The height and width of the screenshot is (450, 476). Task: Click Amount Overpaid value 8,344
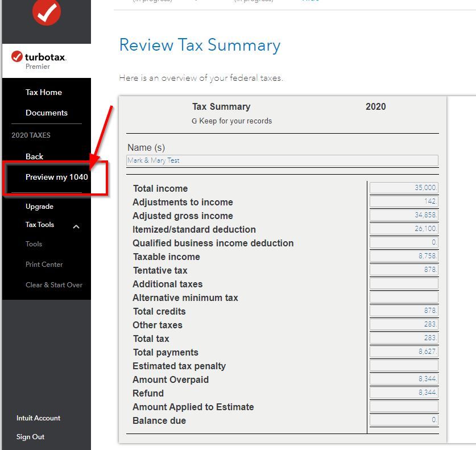[x=404, y=379]
